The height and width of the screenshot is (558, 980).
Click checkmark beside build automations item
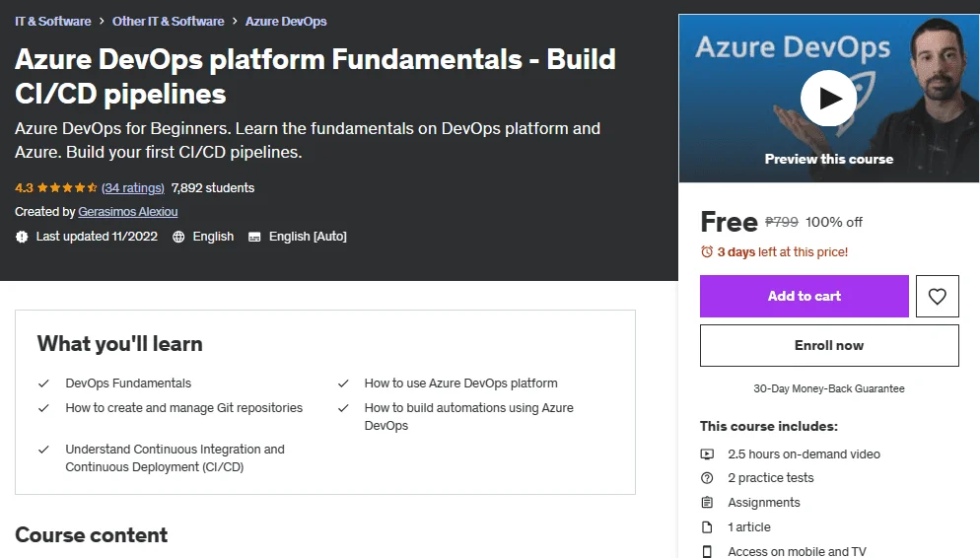click(x=343, y=408)
